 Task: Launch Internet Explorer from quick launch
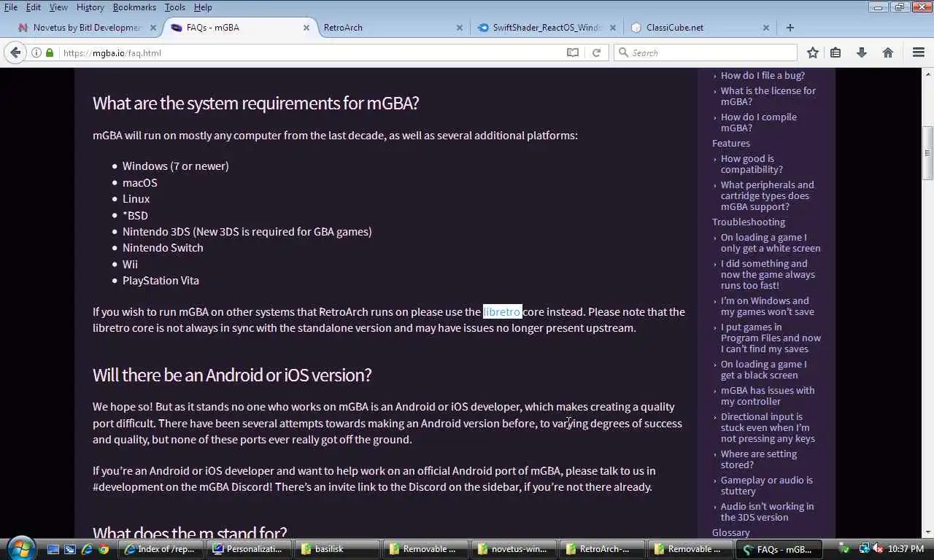pos(87,549)
